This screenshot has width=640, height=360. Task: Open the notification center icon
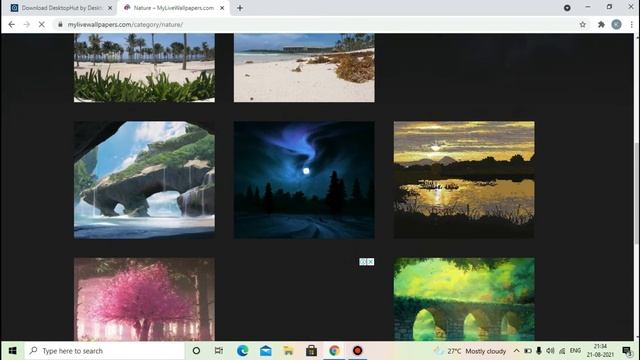pos(627,351)
